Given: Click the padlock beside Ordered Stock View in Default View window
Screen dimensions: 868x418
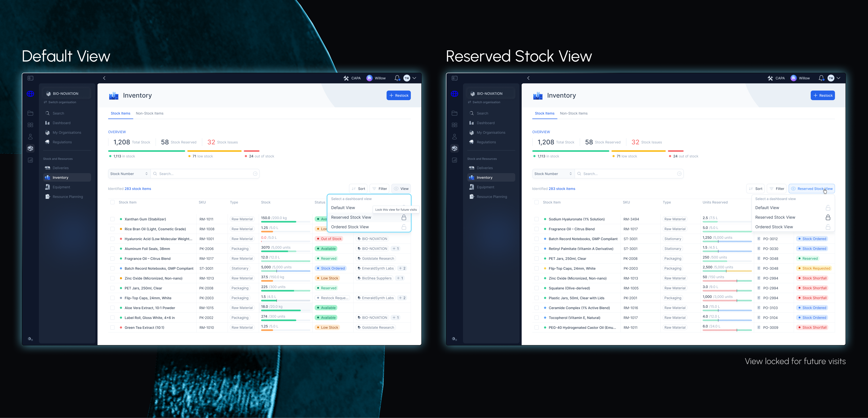Looking at the screenshot, I should [x=404, y=227].
